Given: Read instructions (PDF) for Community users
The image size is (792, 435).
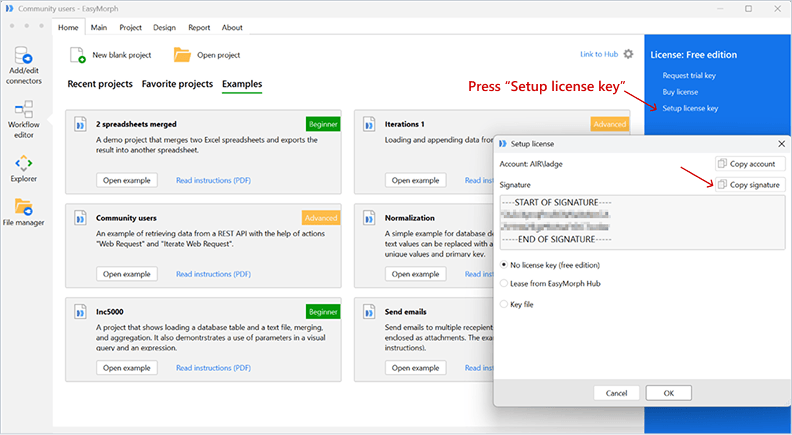Looking at the screenshot, I should click(213, 274).
